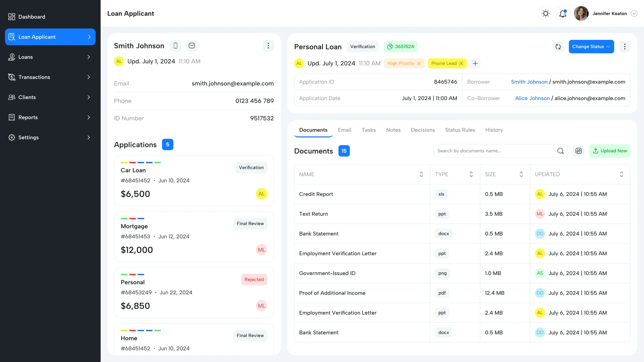Toggle light/dark theme sun icon
This screenshot has height=362, width=644.
[x=545, y=14]
